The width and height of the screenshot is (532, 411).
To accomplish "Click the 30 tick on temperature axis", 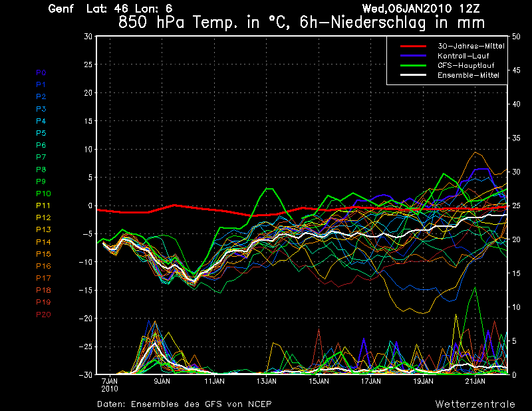I will [88, 37].
